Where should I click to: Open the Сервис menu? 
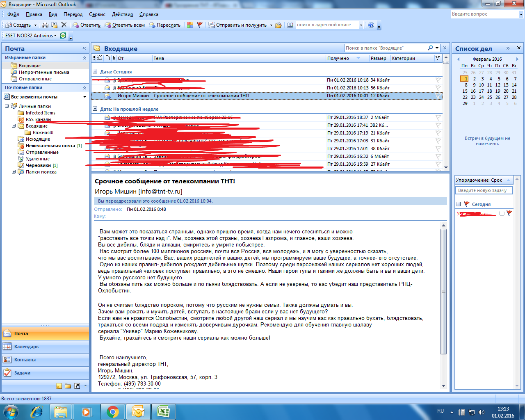point(97,14)
